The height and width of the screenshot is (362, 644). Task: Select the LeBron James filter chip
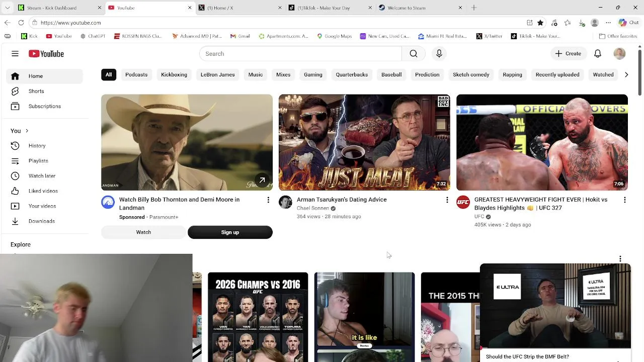pos(218,74)
